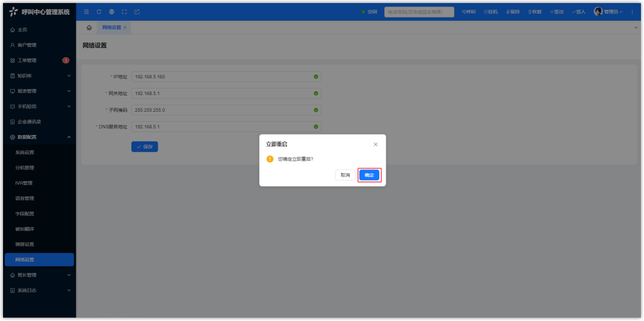This screenshot has width=644, height=321.
Task: Expand the 知识库 sidebar menu
Action: pos(39,76)
